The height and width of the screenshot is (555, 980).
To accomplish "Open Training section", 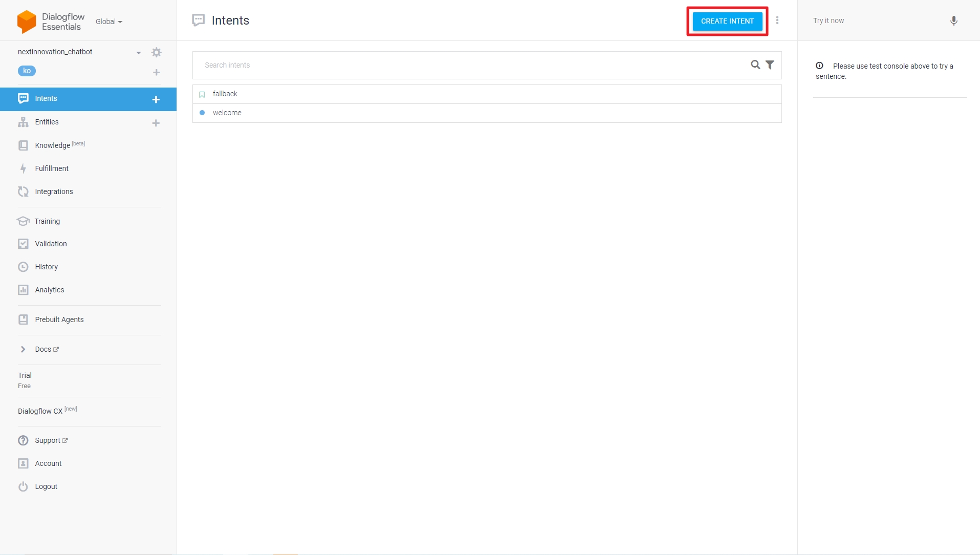I will [x=47, y=221].
